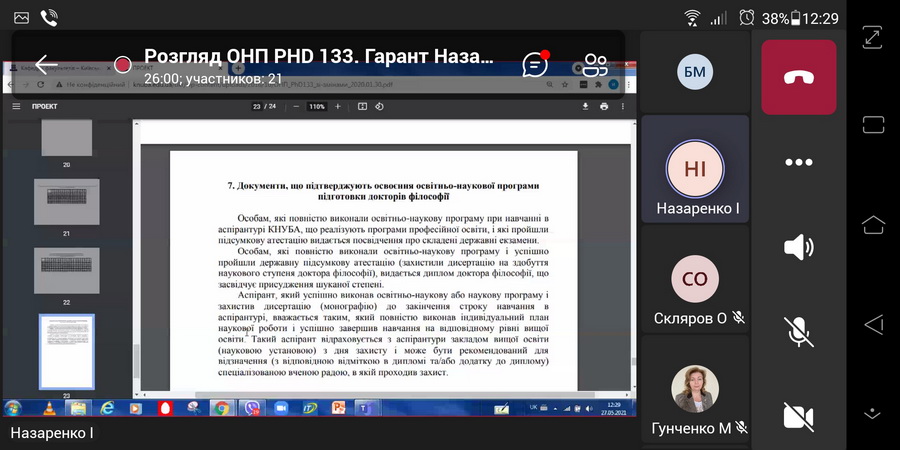Click the Chrome icon in Windows taskbar
900x450 pixels.
point(221,408)
